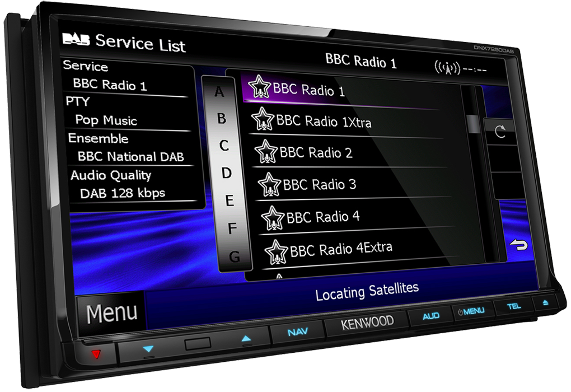
Task: Tap the BBC National DAB ensemble value
Action: (131, 156)
